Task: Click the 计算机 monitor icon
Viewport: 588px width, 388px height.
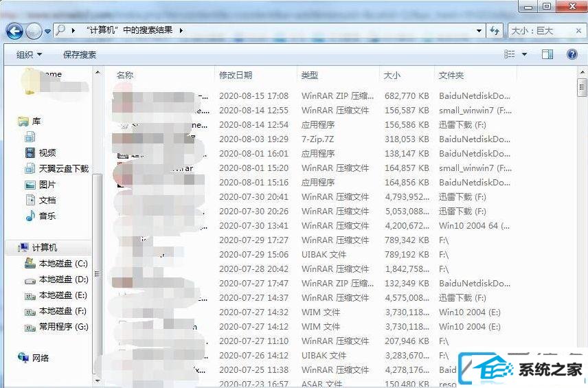Action: coord(23,247)
